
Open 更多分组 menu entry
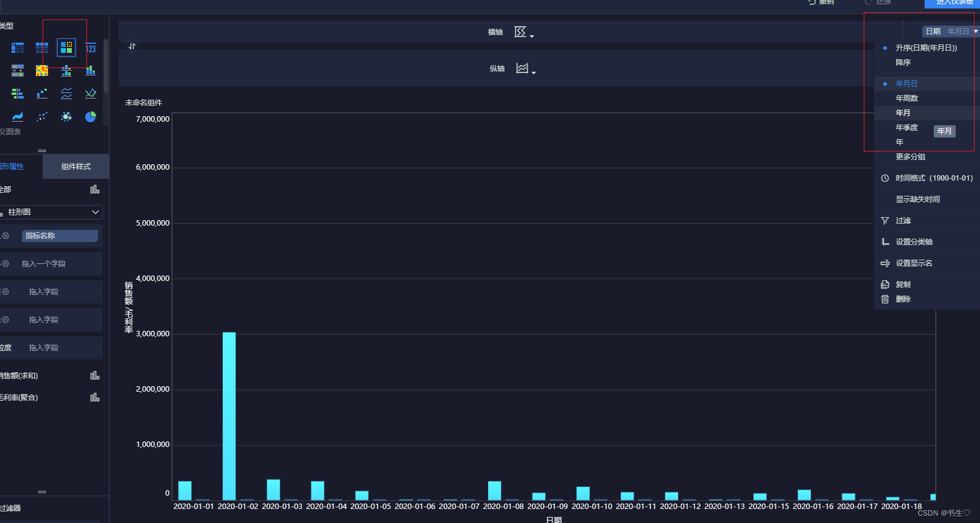tap(910, 157)
